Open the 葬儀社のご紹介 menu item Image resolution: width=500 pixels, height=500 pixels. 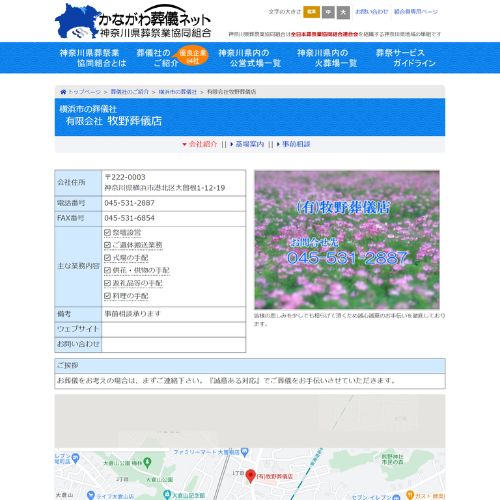point(157,58)
